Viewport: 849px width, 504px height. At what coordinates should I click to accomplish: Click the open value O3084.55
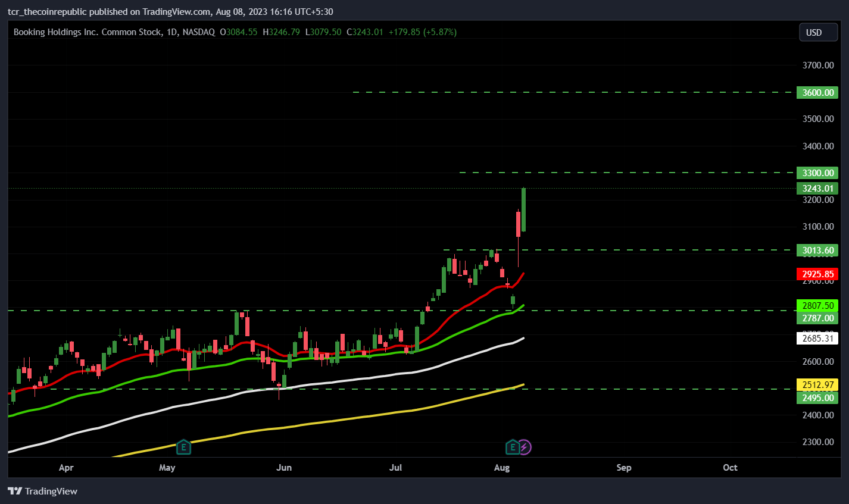tap(239, 32)
